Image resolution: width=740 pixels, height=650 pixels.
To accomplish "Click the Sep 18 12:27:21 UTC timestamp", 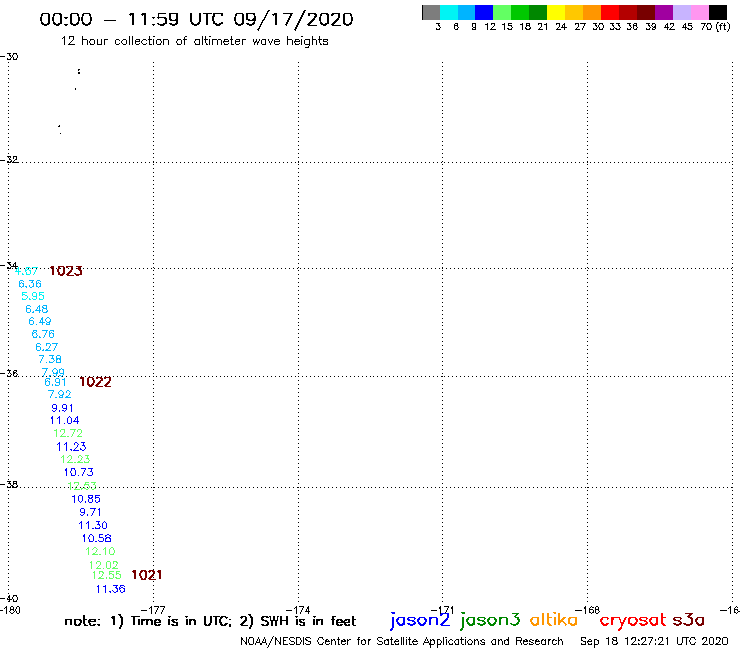I will pyautogui.click(x=655, y=641).
